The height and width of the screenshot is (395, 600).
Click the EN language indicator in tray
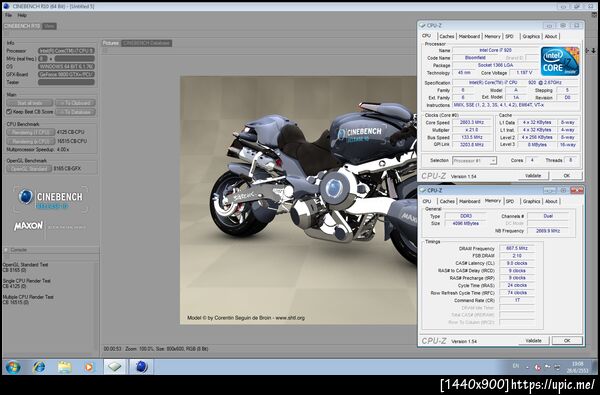(516, 366)
